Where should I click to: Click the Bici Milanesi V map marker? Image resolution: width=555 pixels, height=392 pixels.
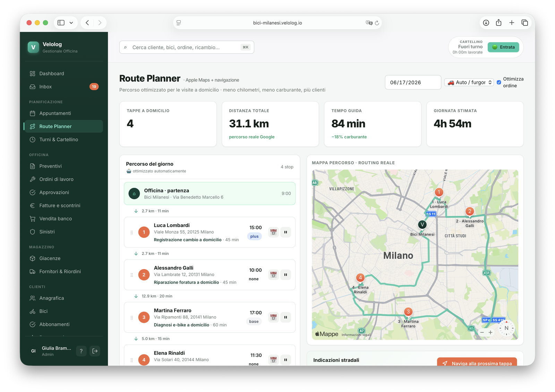tap(422, 225)
